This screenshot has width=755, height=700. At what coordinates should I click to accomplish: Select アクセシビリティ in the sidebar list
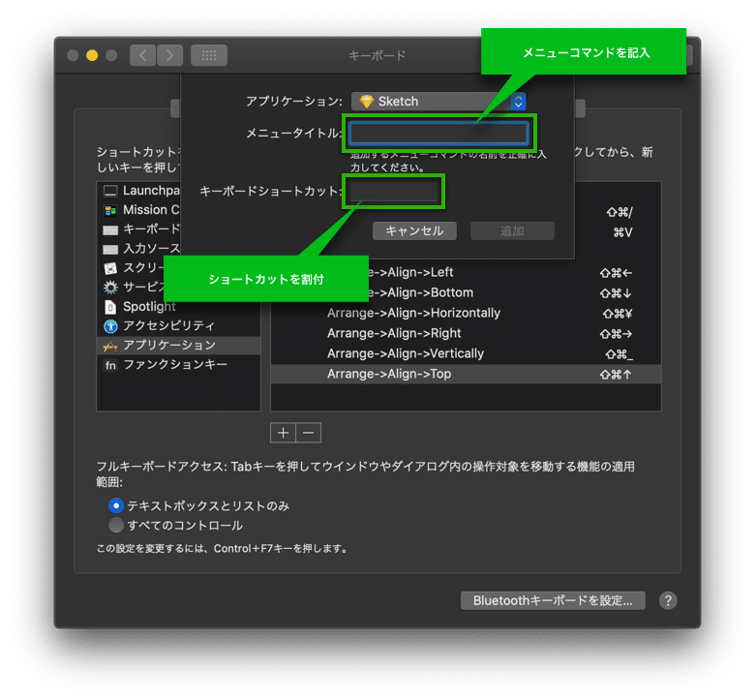tap(179, 325)
